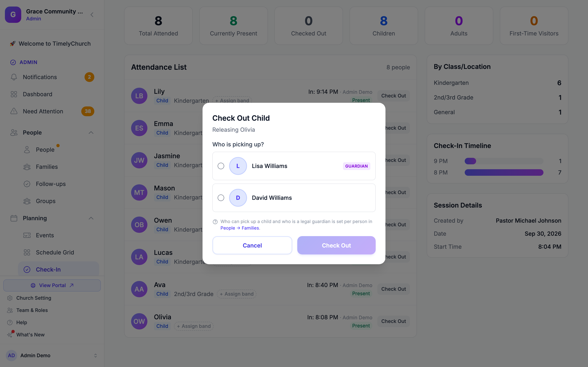Click the Help question mark icon
The height and width of the screenshot is (367, 588).
(10, 322)
